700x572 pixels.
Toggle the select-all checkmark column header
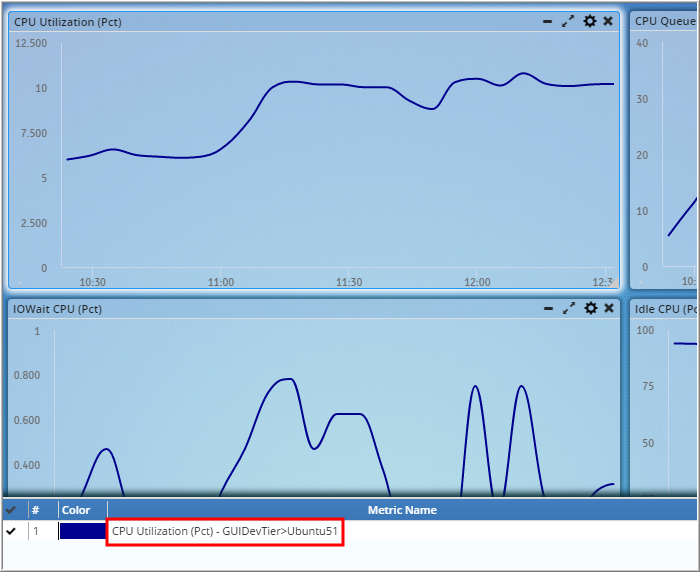tap(11, 510)
